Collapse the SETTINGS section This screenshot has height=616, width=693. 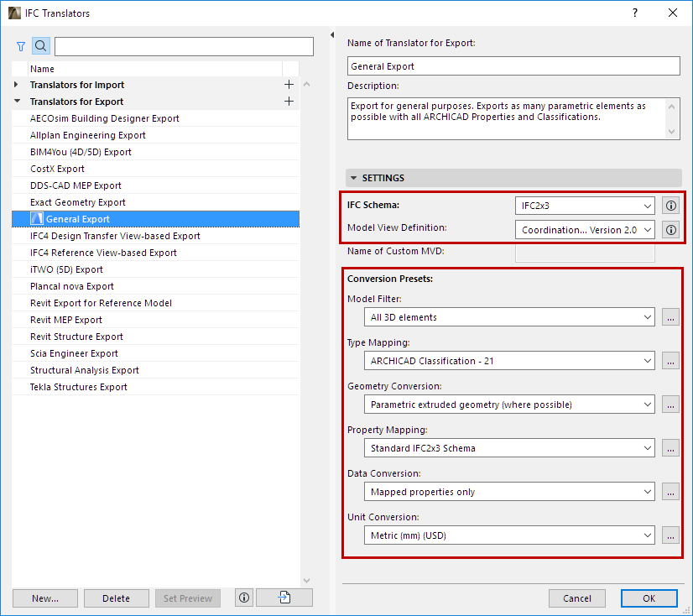coord(353,178)
